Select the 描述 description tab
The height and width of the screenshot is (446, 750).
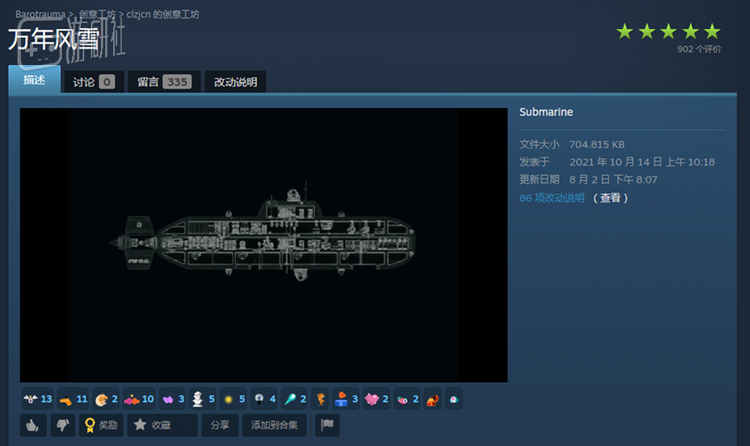tap(34, 80)
